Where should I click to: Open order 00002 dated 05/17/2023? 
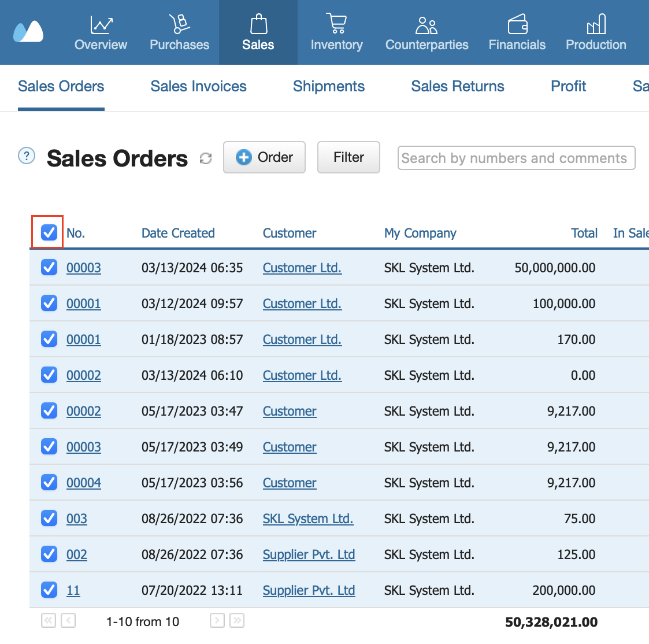[84, 411]
